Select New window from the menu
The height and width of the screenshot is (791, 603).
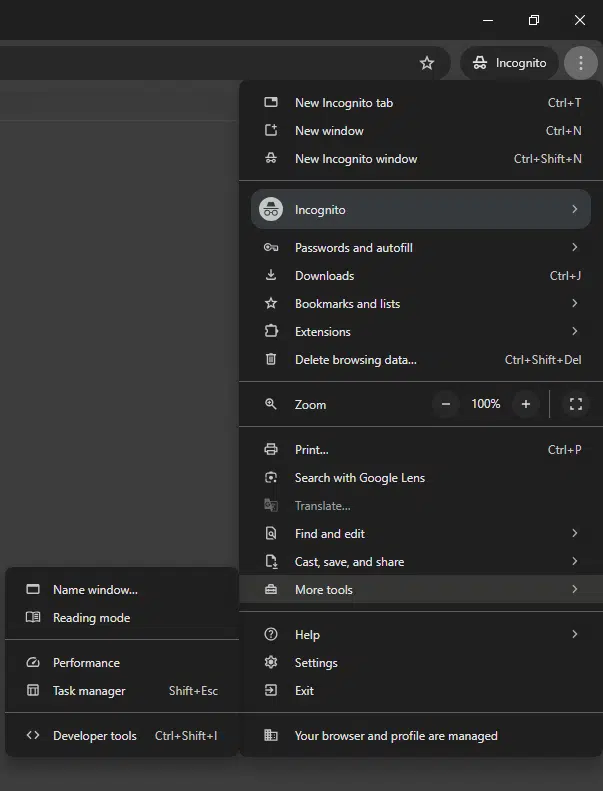click(329, 131)
